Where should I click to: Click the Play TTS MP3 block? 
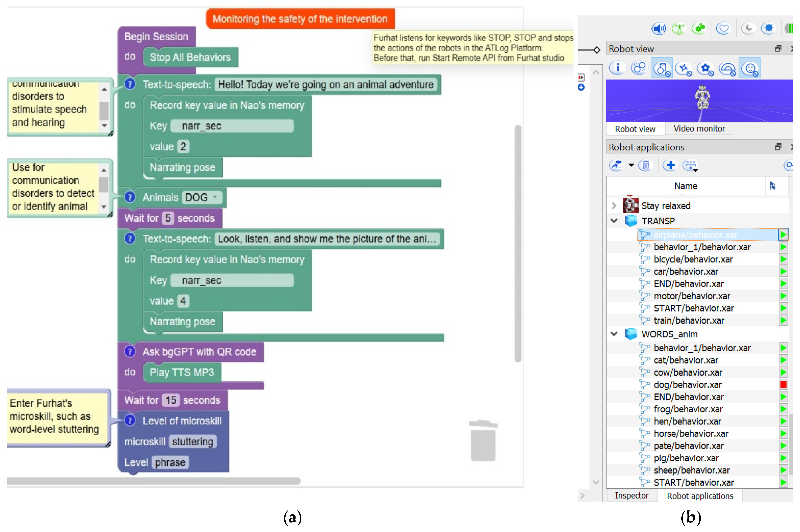tap(182, 373)
